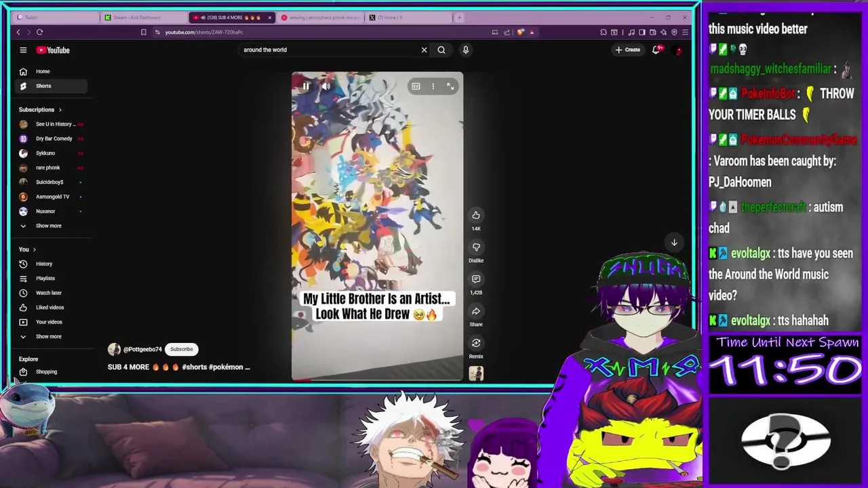Switch to the relaxing atmospheric phonk tab
The width and height of the screenshot is (868, 488).
[x=320, y=18]
